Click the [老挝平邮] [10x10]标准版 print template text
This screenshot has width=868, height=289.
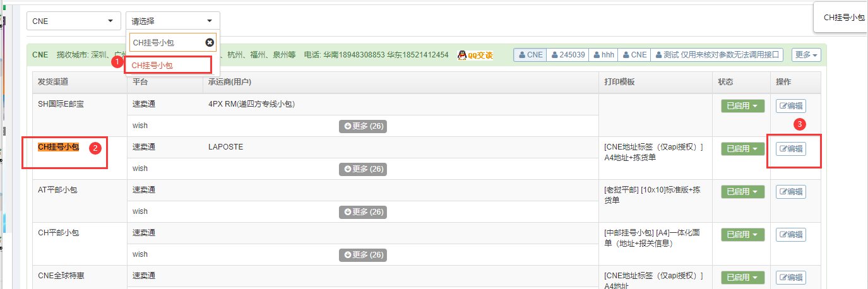pos(653,195)
